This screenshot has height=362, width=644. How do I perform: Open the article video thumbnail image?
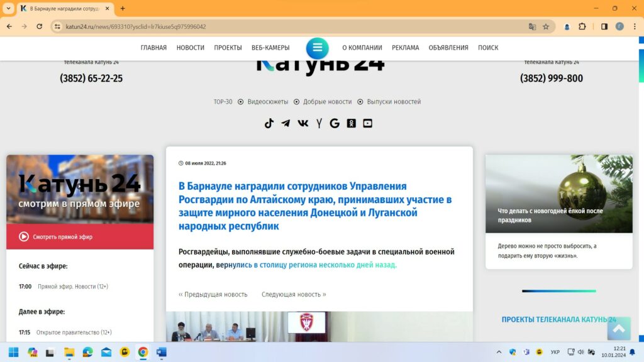click(x=319, y=327)
